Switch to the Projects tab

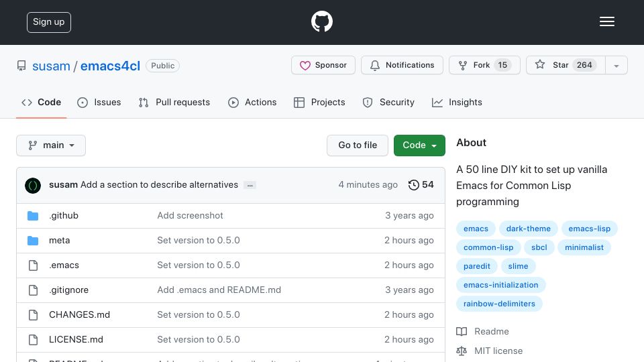point(319,102)
